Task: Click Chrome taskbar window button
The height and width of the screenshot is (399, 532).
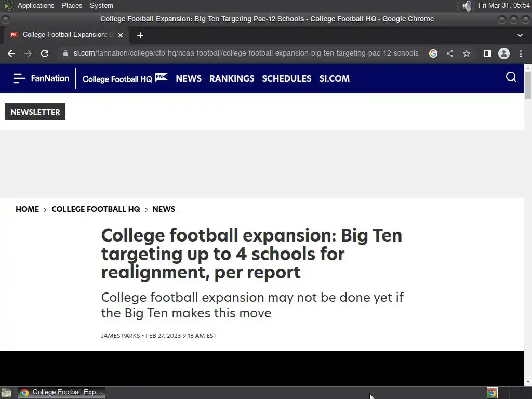Action: (x=61, y=393)
